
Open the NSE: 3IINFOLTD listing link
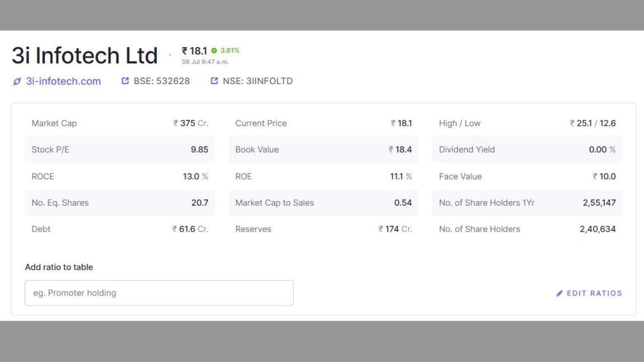tap(258, 81)
